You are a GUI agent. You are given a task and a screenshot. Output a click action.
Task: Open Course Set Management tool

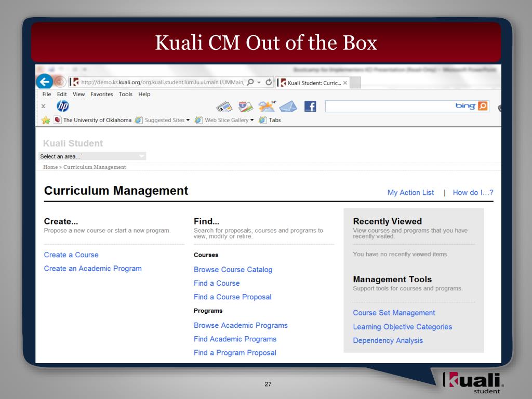(394, 313)
